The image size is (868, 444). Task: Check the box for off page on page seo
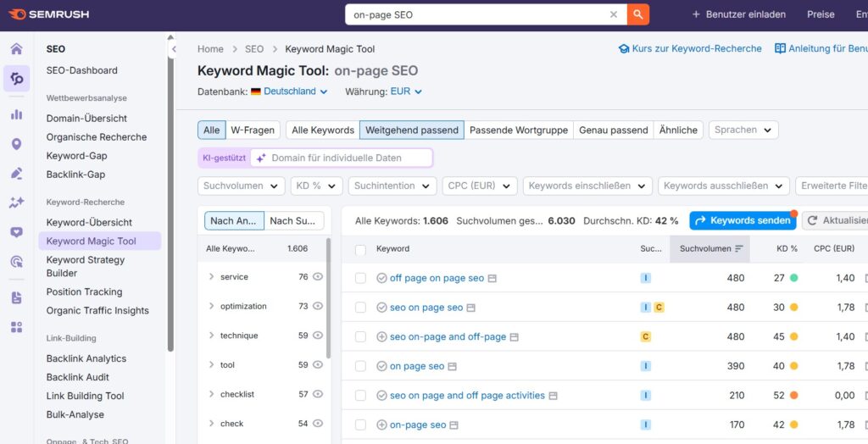360,279
